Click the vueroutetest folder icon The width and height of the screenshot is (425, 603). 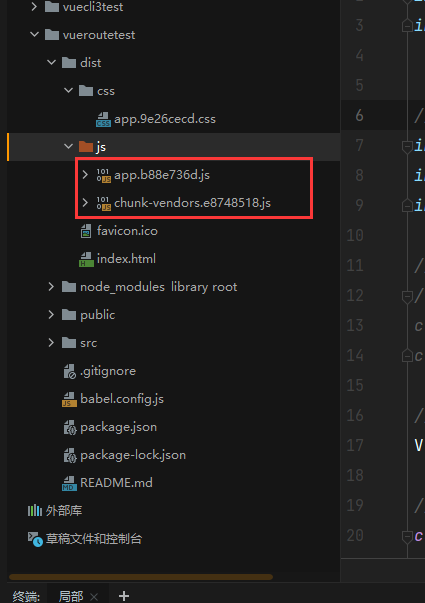point(52,35)
